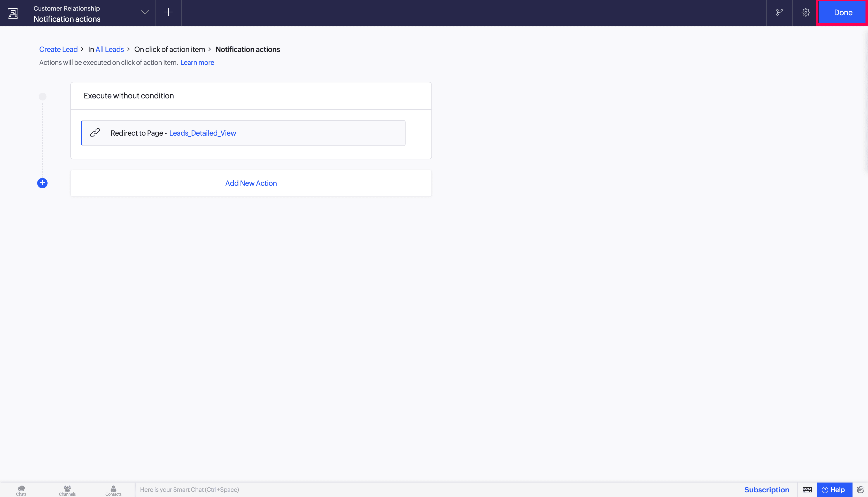Image resolution: width=868 pixels, height=497 pixels.
Task: Go to Create Lead breadcrumb
Action: pyautogui.click(x=58, y=50)
